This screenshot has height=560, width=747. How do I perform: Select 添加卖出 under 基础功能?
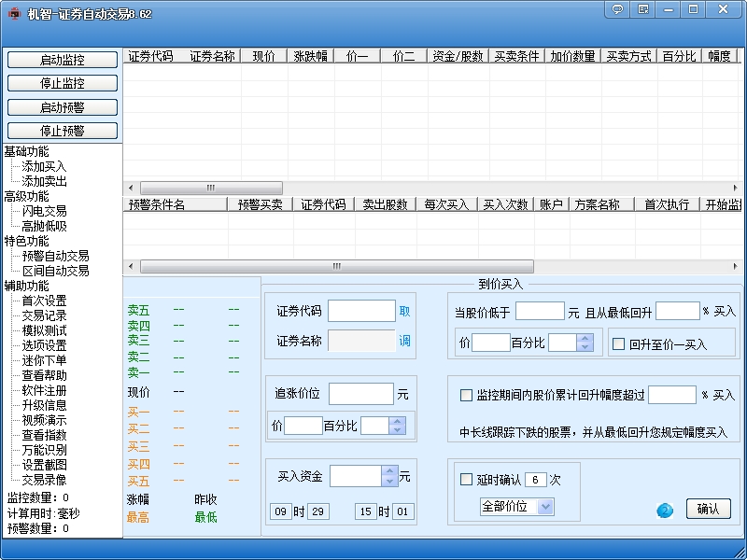pyautogui.click(x=44, y=181)
